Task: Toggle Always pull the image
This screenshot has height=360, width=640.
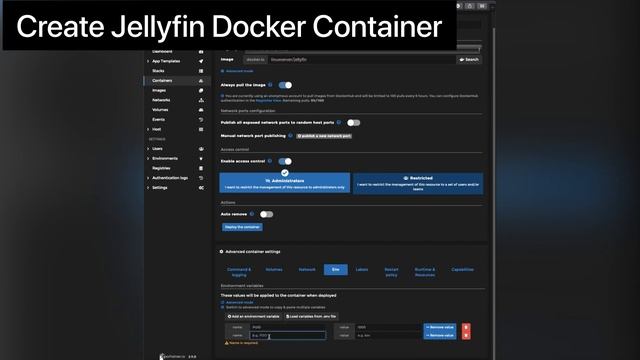Action: [285, 85]
